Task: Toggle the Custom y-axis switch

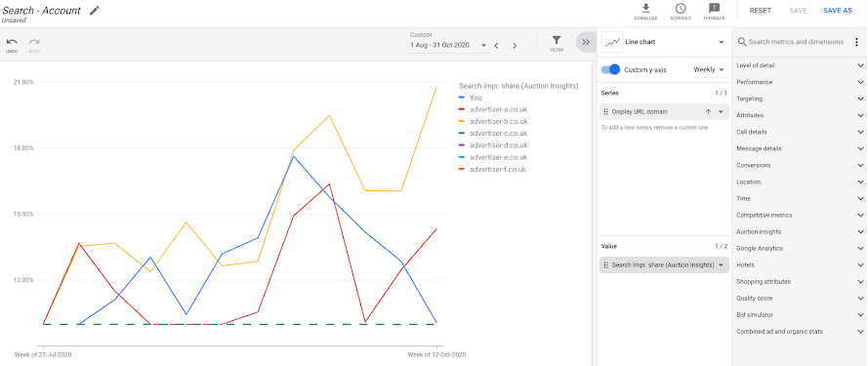Action: coord(610,69)
